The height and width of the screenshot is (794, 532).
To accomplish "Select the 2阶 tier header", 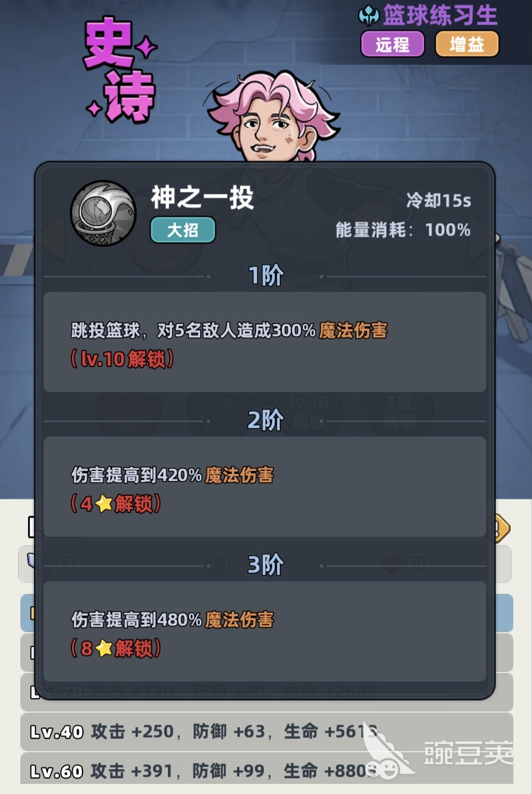I will click(x=265, y=420).
